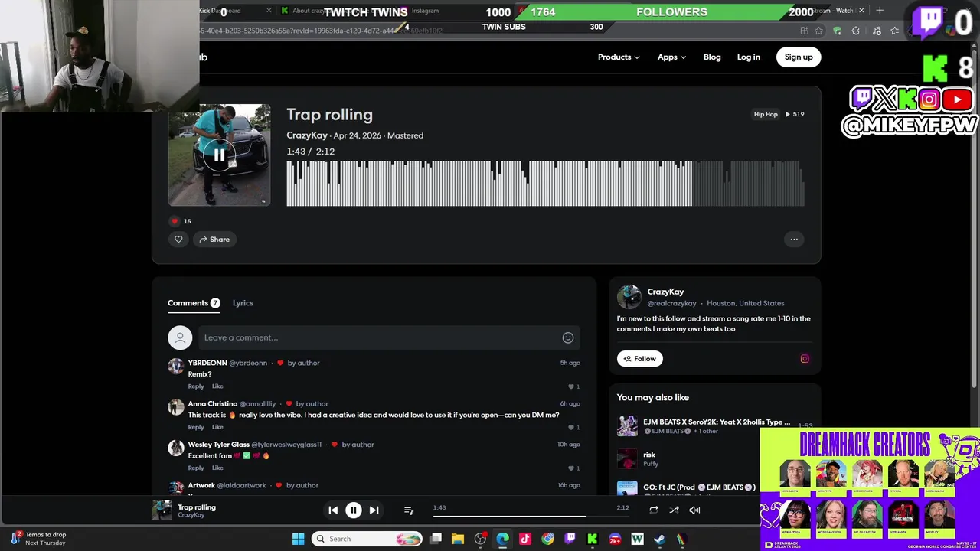Open Trap rolling title in player bar
This screenshot has width=980, height=551.
[x=197, y=507]
